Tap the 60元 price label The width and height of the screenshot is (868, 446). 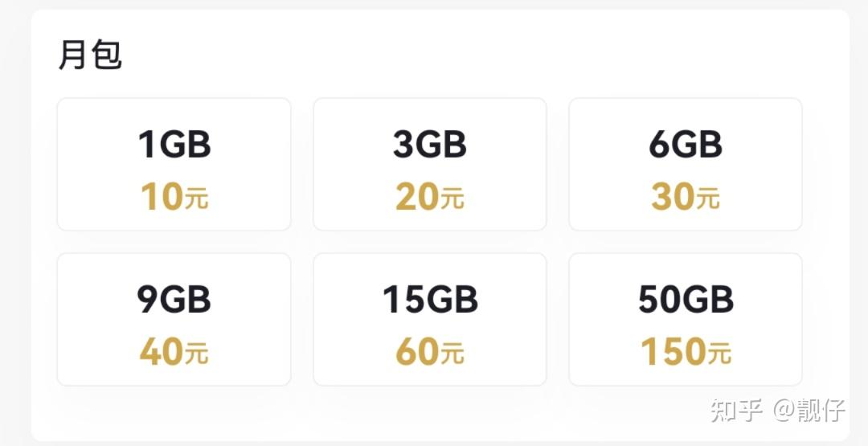[430, 352]
